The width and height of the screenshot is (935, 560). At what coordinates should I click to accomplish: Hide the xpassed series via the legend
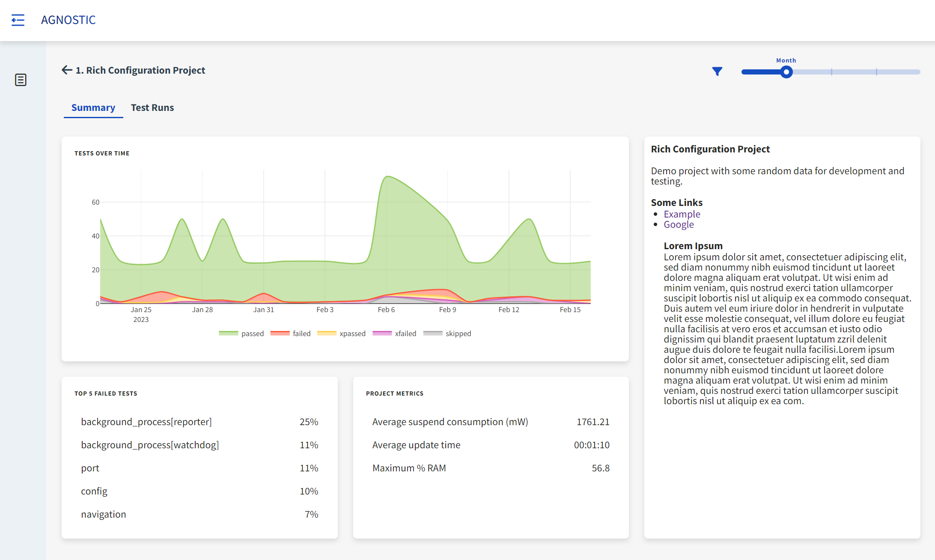point(342,334)
